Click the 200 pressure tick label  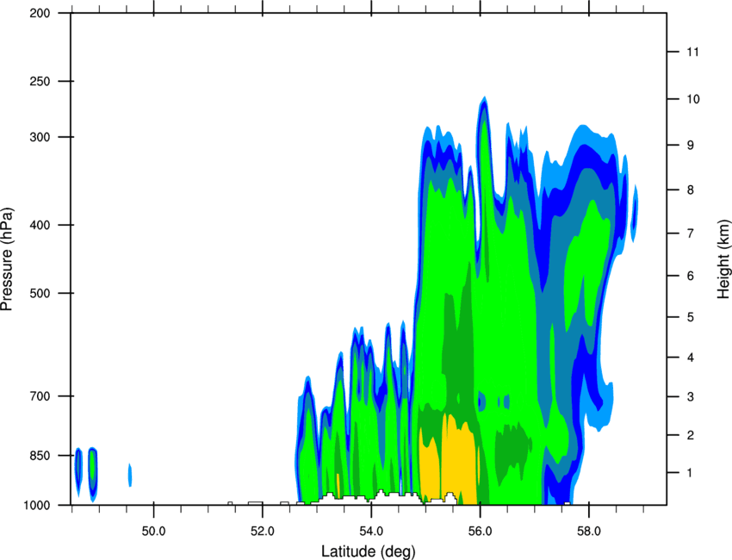(40, 13)
